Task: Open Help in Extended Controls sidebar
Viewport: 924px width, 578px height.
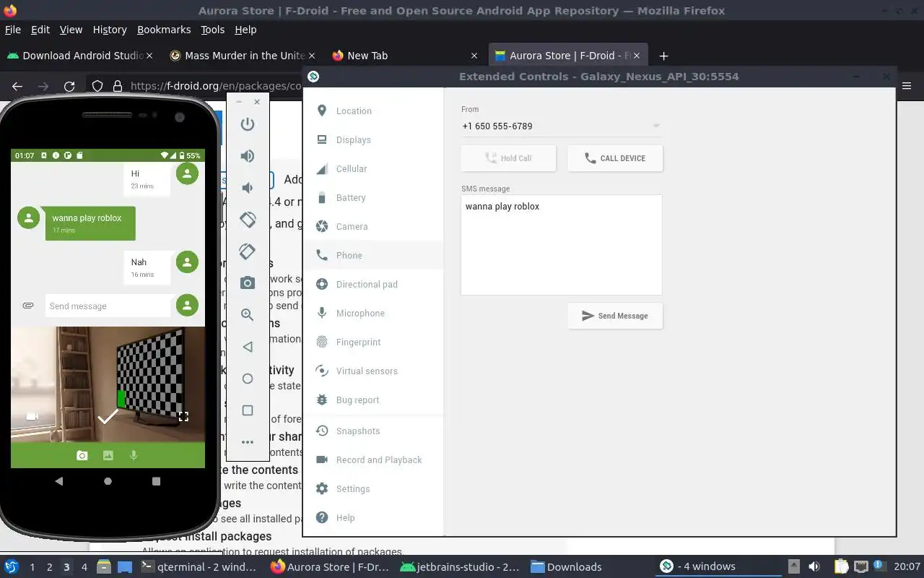Action: pos(373,517)
